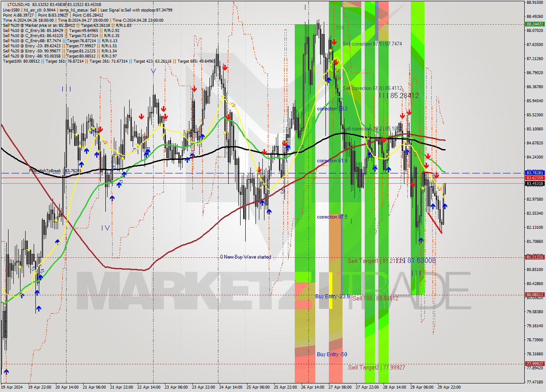Click the '24 Apr 14:00' time axis label
Viewport: 546px width, 392px height.
pyautogui.click(x=231, y=387)
